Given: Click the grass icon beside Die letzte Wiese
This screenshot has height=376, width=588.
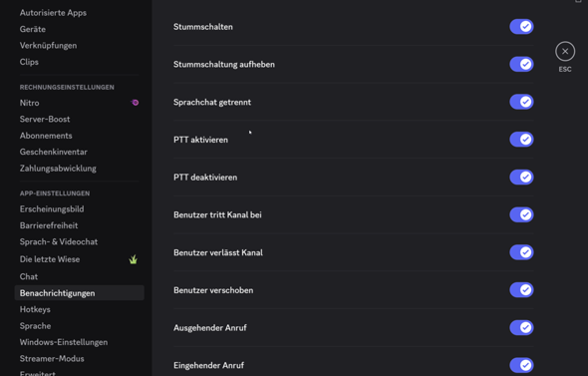Looking at the screenshot, I should pos(134,259).
